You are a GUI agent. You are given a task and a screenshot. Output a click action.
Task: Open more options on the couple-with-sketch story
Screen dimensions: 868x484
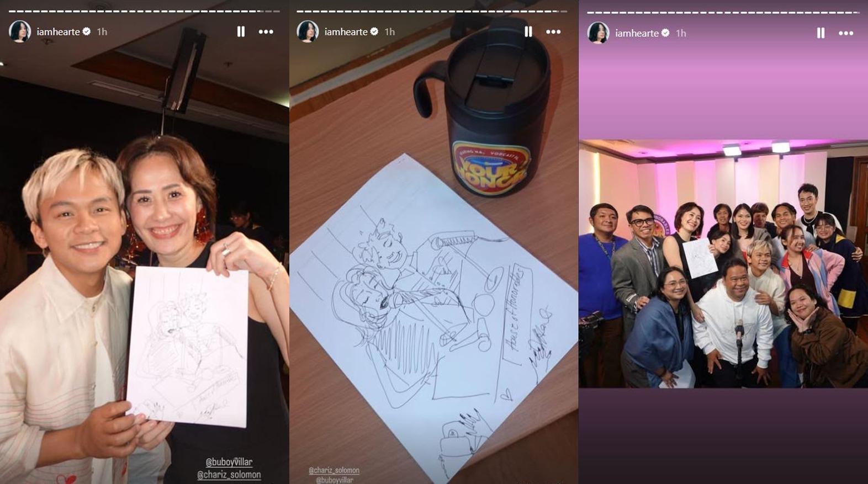tap(266, 31)
